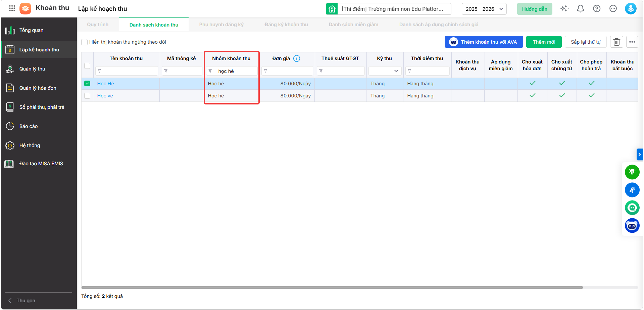Image resolution: width=644 pixels, height=310 pixels.
Task: Click Cho xuất hóa đơn checkmark in Học Hè row
Action: (x=533, y=83)
